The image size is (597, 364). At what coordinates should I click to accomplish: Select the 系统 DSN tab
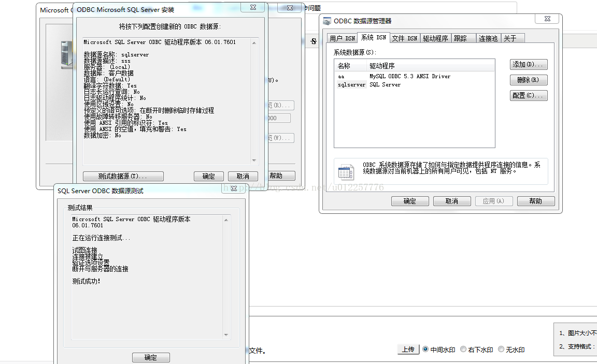[374, 37]
